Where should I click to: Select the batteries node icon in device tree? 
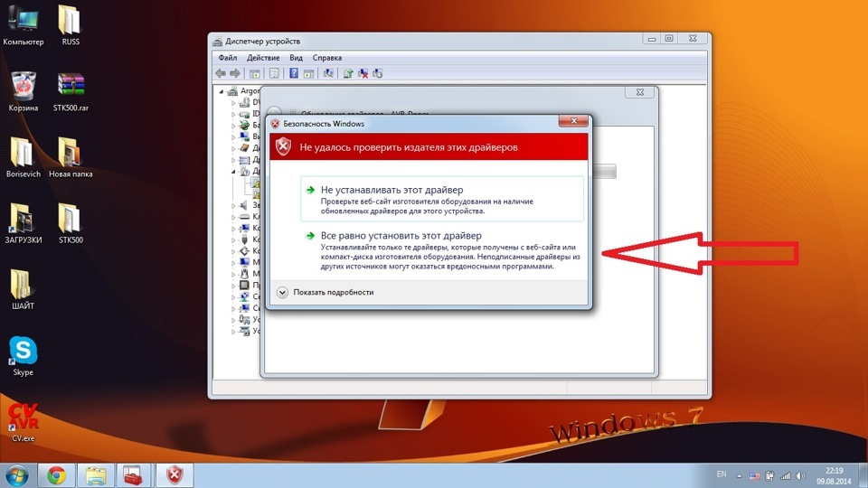(244, 125)
